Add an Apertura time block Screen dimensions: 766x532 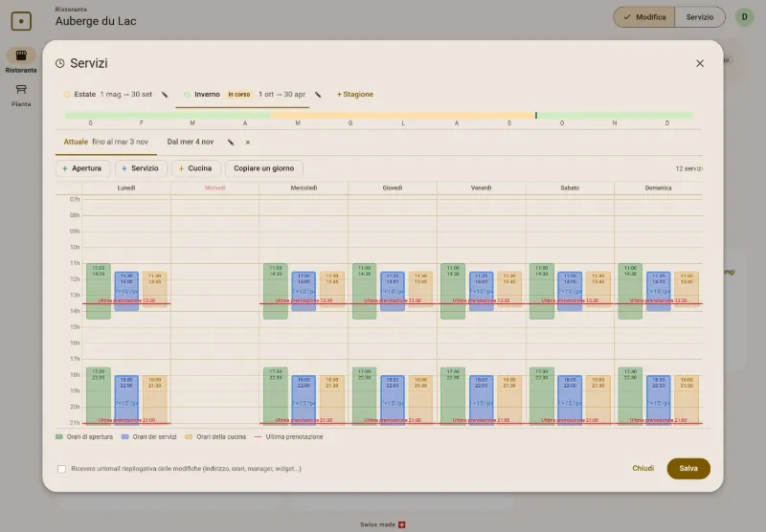pyautogui.click(x=82, y=168)
